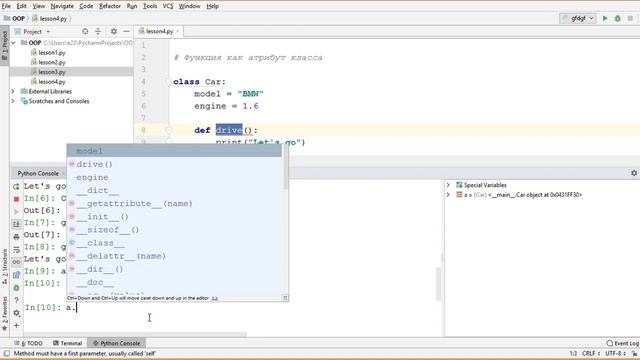Viewport: 640px width, 360px height.
Task: Select the Python Console tool window tab at top
Action: click(38, 173)
